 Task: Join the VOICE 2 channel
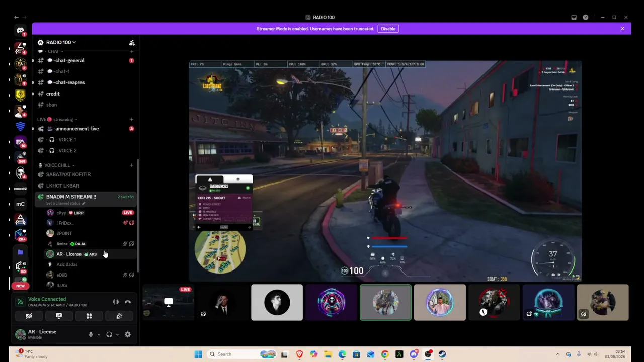tap(86, 151)
